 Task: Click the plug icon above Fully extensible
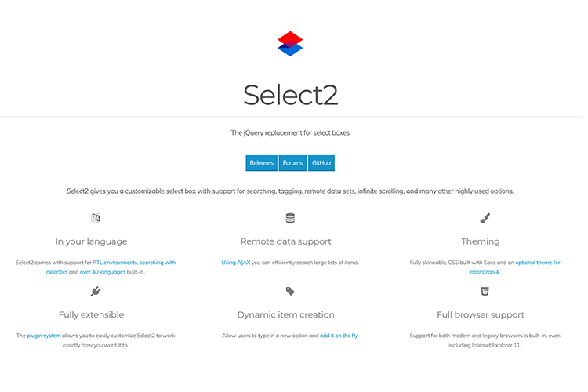click(96, 291)
